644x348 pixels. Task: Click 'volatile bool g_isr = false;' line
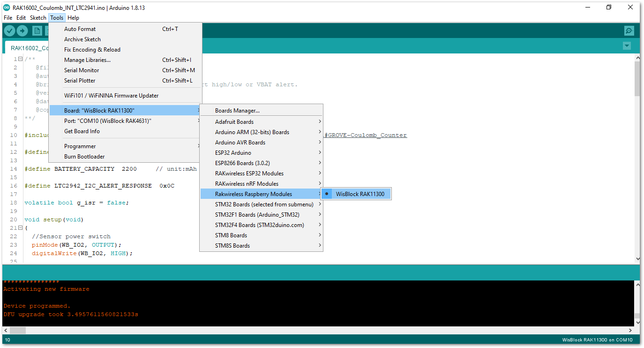[76, 203]
